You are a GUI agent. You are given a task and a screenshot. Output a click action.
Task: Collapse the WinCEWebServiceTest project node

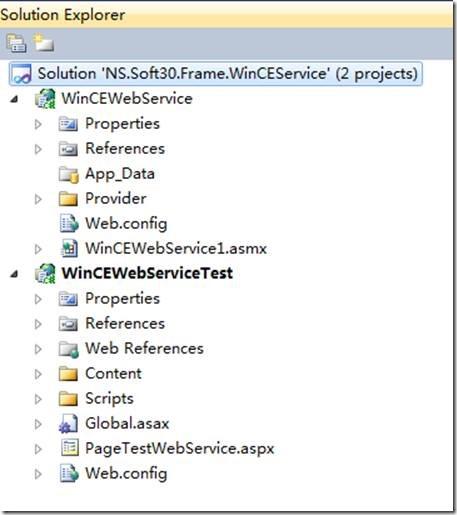pyautogui.click(x=14, y=274)
